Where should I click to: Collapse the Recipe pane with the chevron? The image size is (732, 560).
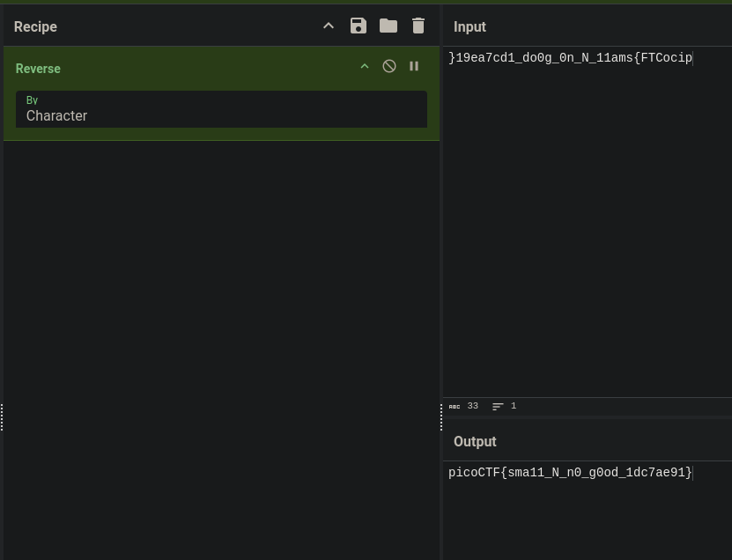coord(329,26)
